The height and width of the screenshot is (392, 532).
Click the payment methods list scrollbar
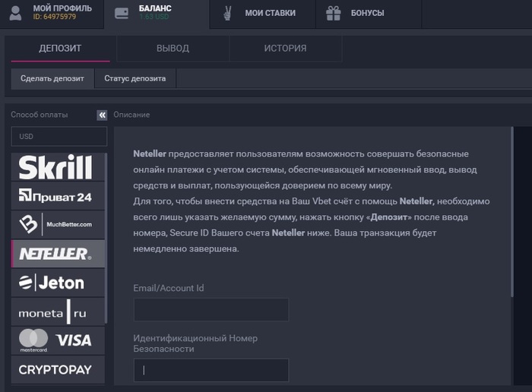pos(106,238)
